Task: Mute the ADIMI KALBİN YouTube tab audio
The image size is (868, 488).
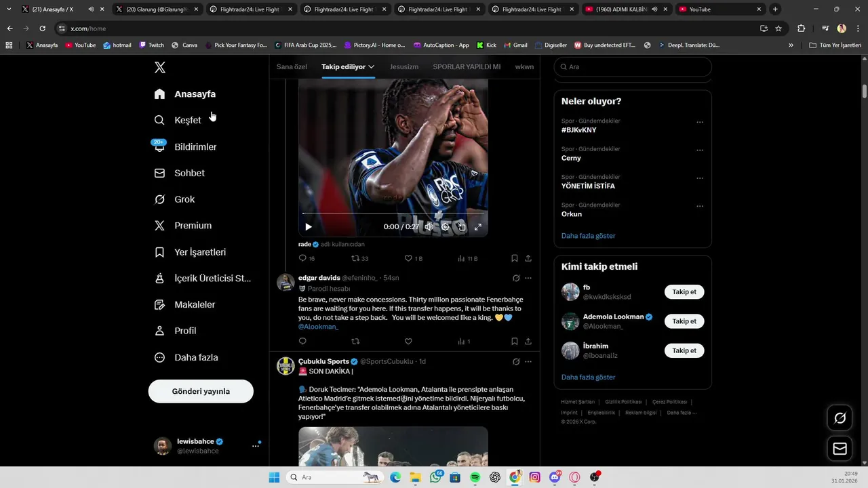Action: click(x=654, y=9)
